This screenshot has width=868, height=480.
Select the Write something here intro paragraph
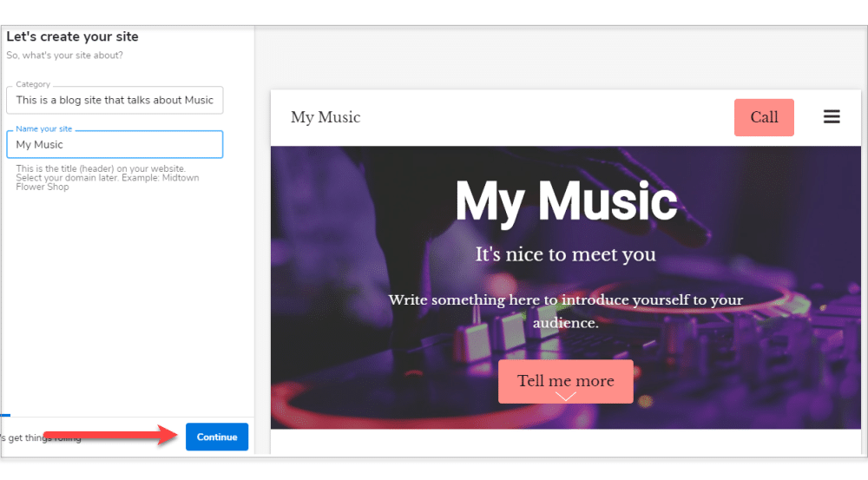tap(565, 311)
